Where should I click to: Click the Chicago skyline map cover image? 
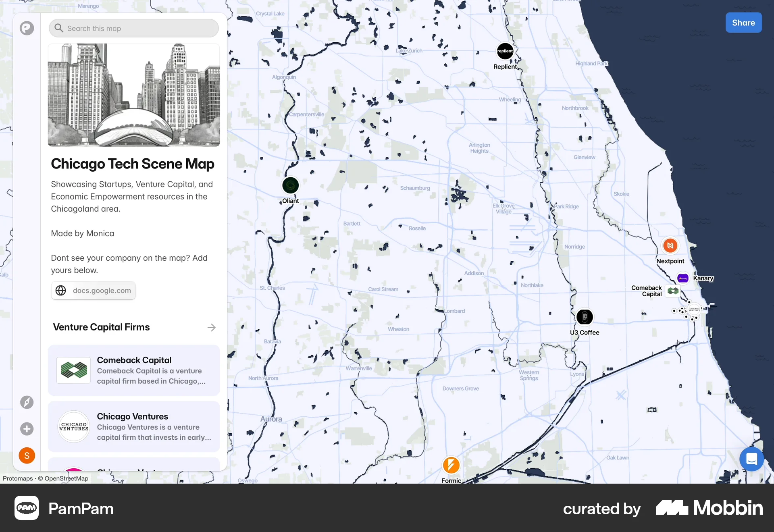coord(133,95)
